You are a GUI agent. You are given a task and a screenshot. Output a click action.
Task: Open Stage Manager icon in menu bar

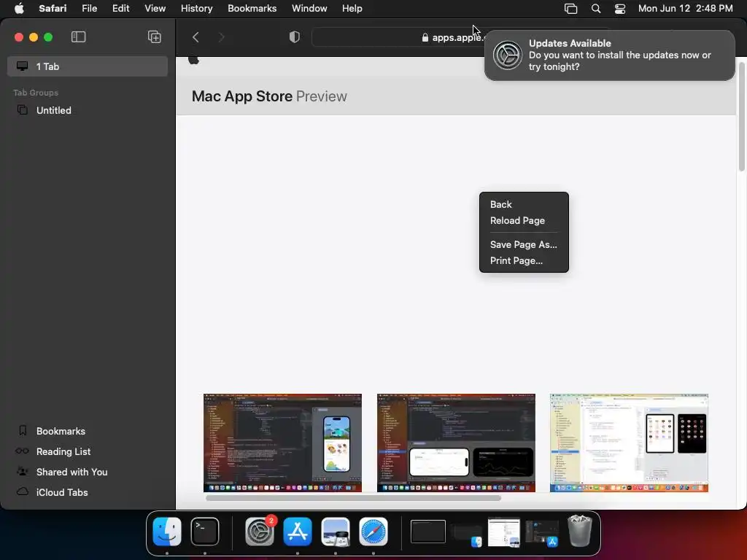(570, 8)
